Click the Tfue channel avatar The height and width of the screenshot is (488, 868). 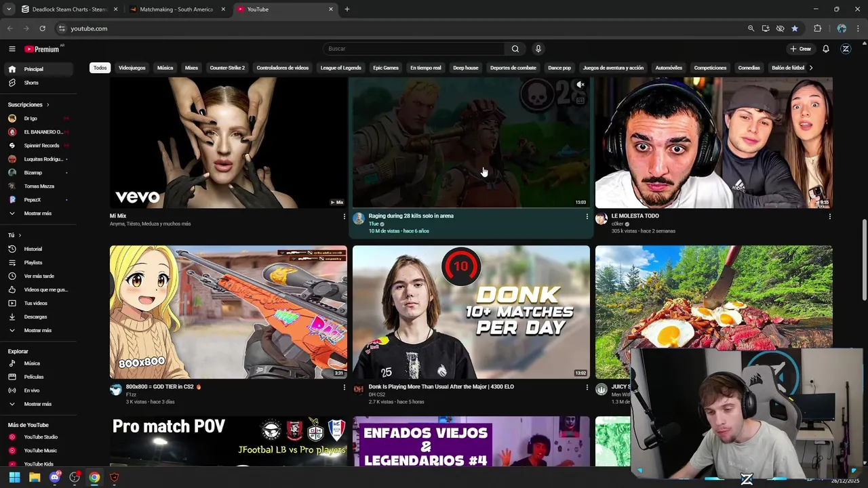click(358, 218)
